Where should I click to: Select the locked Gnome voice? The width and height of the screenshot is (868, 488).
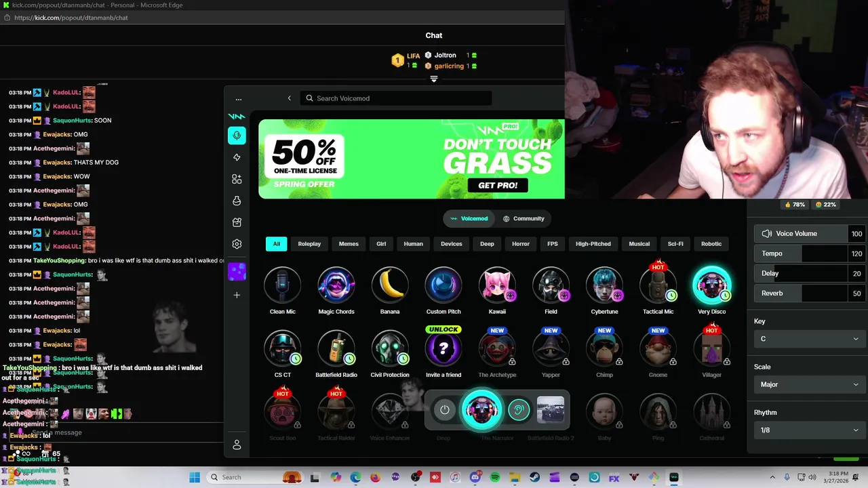click(658, 348)
